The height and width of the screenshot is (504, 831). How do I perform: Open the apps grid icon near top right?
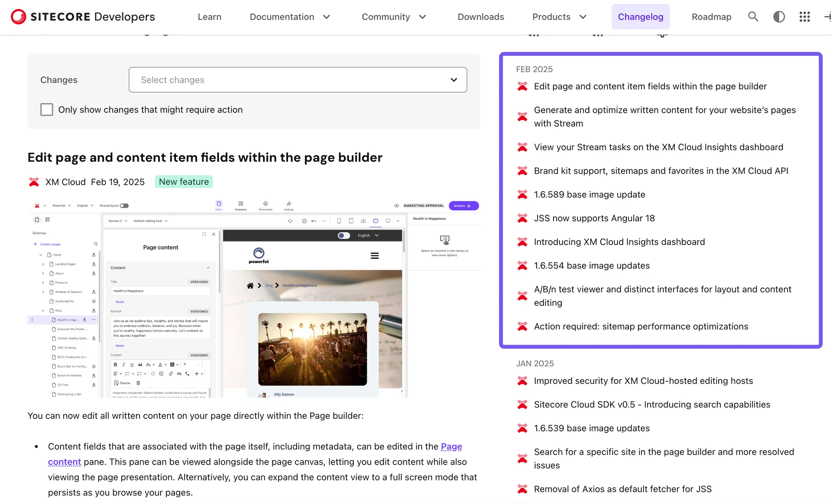point(804,17)
